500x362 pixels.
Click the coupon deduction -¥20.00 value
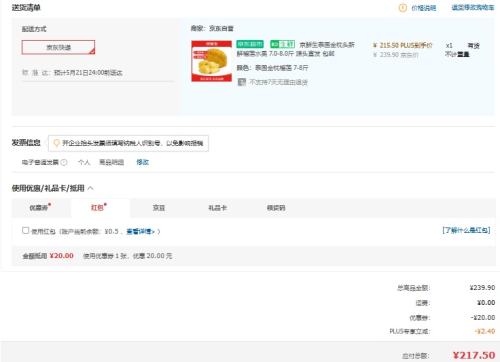click(483, 317)
